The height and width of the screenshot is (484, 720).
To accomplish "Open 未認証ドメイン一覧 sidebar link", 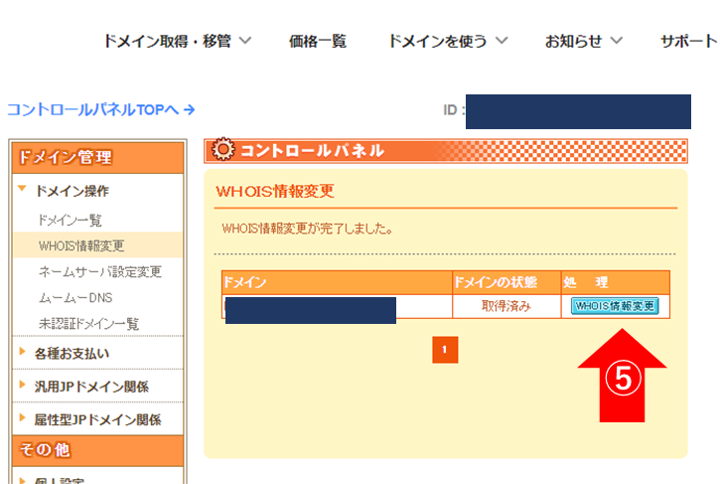I will pos(88,323).
